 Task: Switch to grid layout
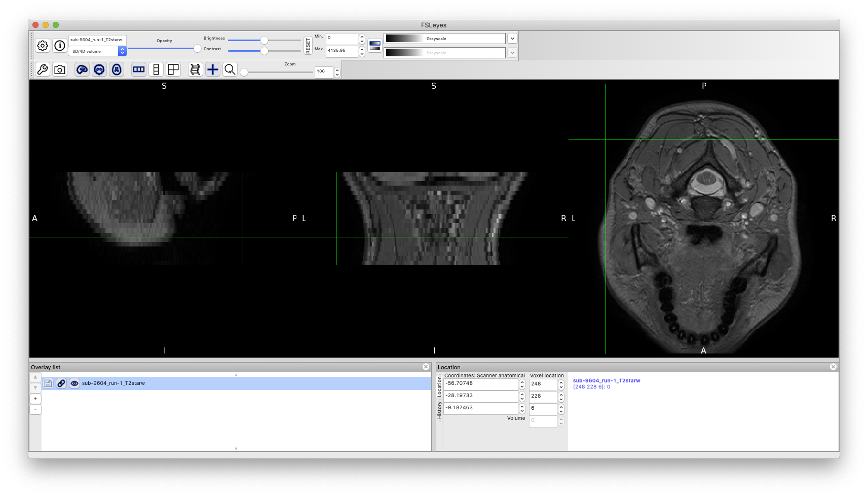pos(173,69)
